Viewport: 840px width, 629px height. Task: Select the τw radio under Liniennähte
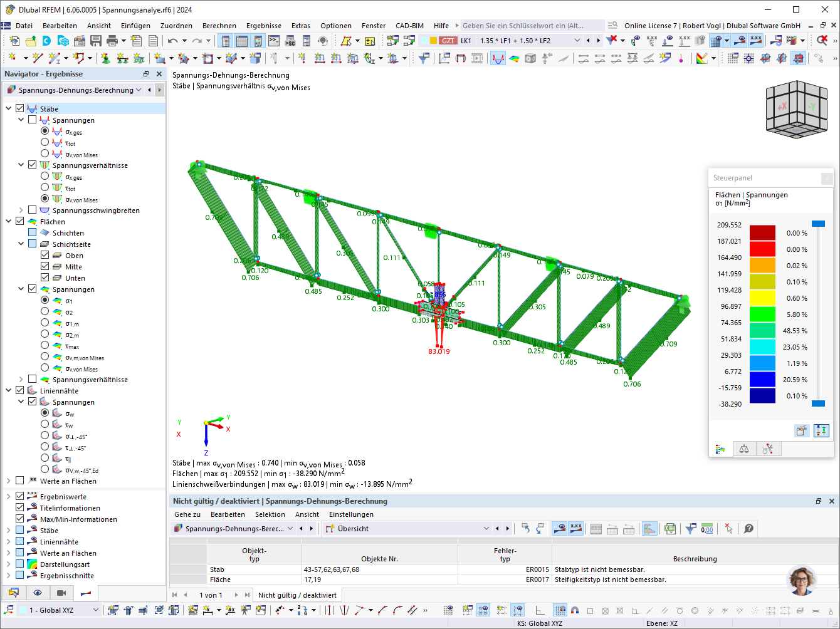click(x=45, y=424)
